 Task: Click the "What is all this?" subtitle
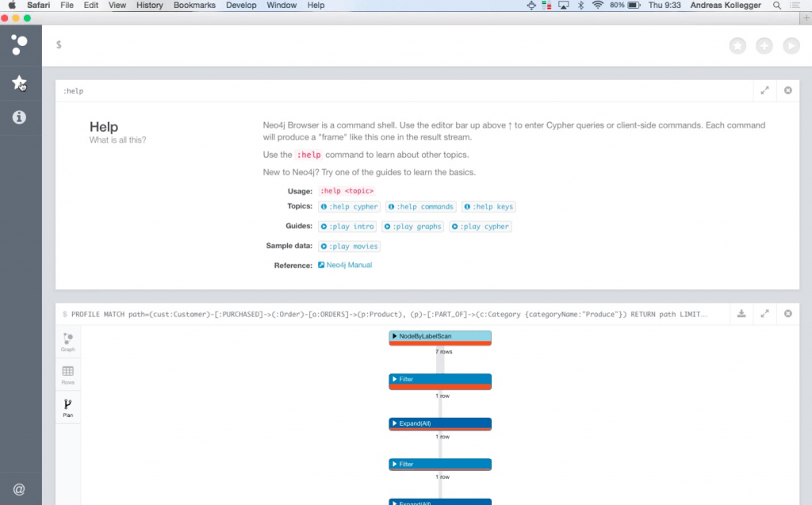(118, 140)
